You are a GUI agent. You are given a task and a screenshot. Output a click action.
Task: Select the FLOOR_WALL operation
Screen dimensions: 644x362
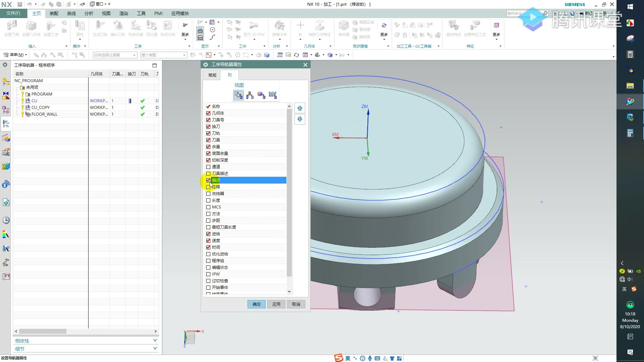pyautogui.click(x=44, y=114)
